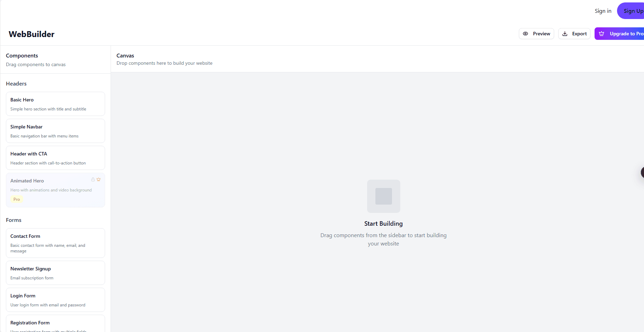Click the Sign in link

603,11
